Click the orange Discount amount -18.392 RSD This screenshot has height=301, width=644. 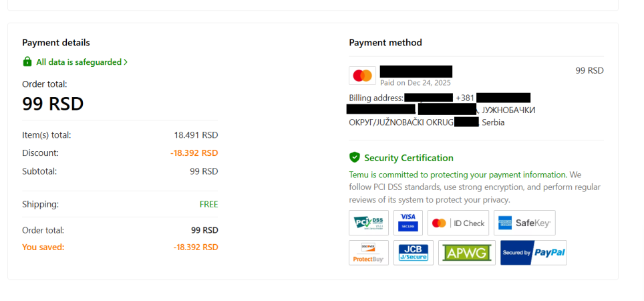tap(194, 153)
